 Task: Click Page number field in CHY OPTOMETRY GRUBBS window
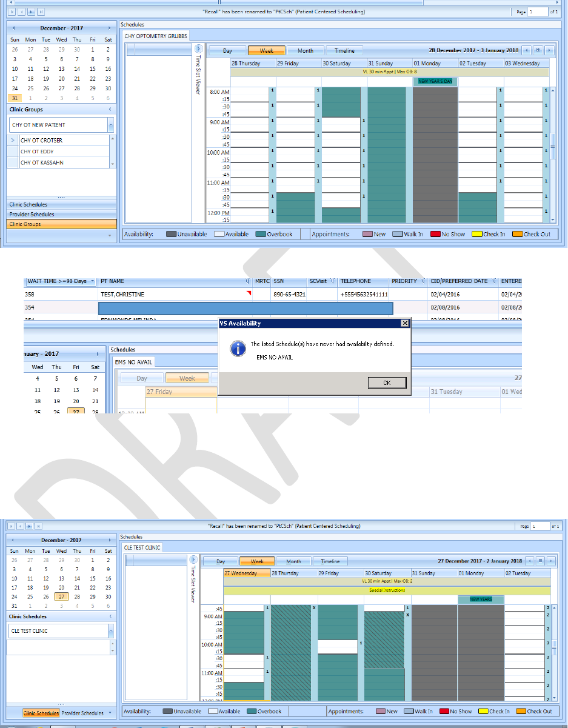click(x=537, y=12)
